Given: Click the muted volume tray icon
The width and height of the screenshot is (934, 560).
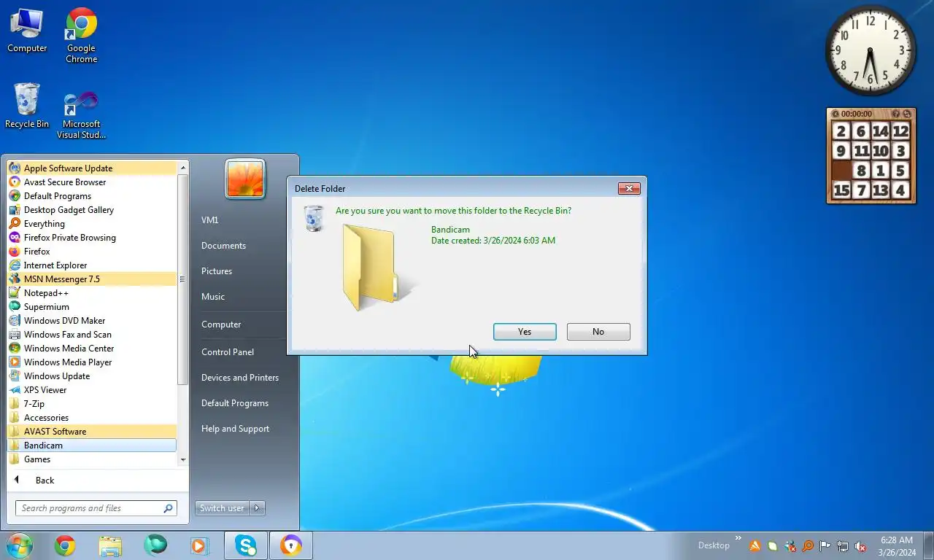Looking at the screenshot, I should (860, 546).
